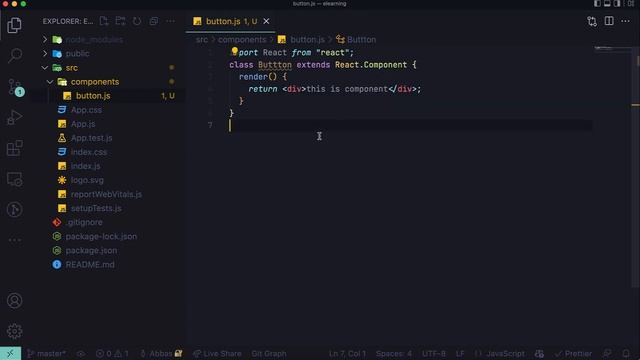The width and height of the screenshot is (640, 360).
Task: Open the Extensions view
Action: coord(15,148)
